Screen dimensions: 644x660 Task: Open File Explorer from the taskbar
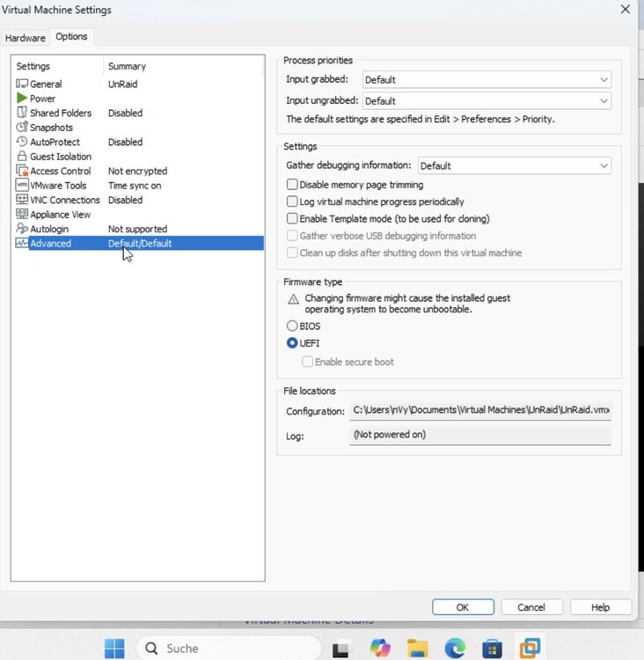[418, 649]
